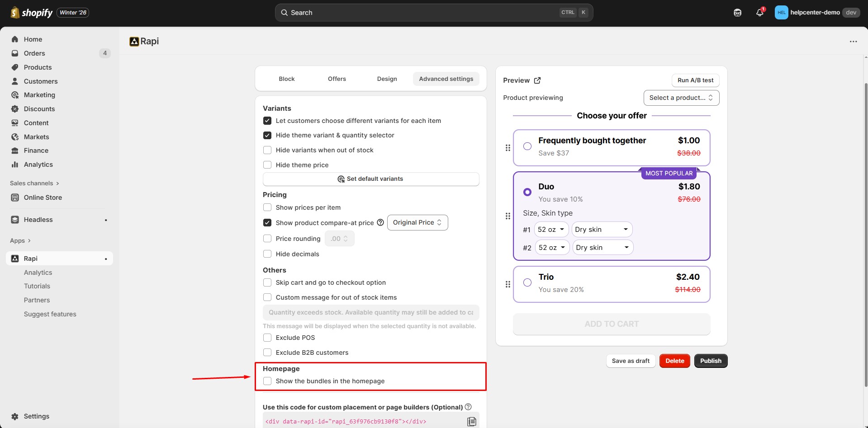Viewport: 868px width, 428px height.
Task: Open the preview in a new tab
Action: coord(537,80)
